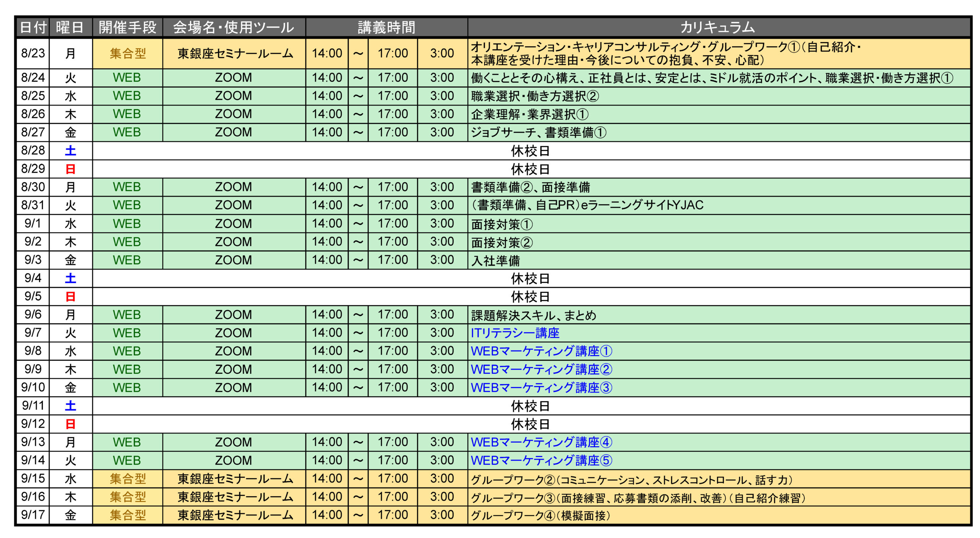
Task: Click WEB in the 8/24 row
Action: (127, 78)
